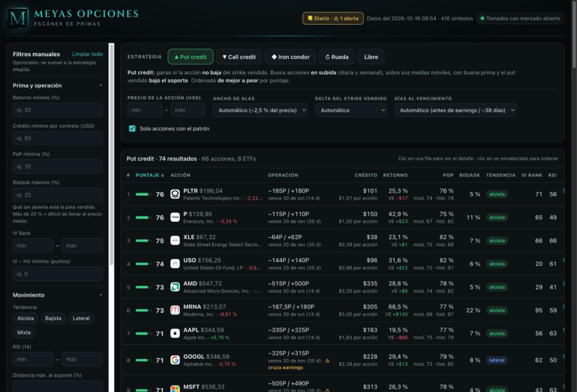
Task: Sort the table by Retorno header
Action: tap(395, 175)
